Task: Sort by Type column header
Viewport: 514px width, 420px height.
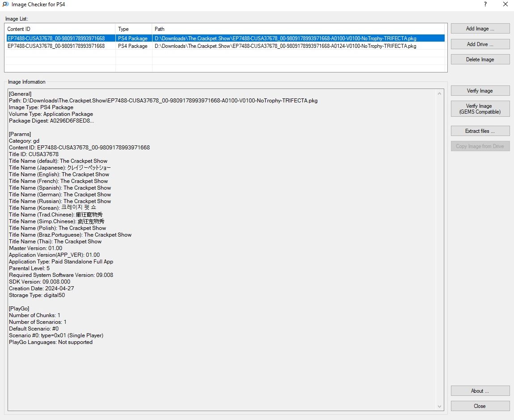Action: pyautogui.click(x=134, y=29)
